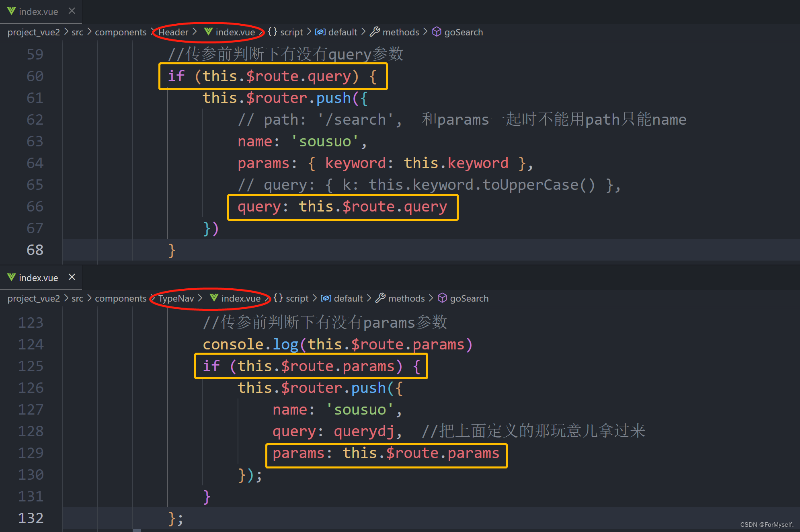Select the bottom index.vue tab
This screenshot has height=532, width=800.
coord(41,278)
